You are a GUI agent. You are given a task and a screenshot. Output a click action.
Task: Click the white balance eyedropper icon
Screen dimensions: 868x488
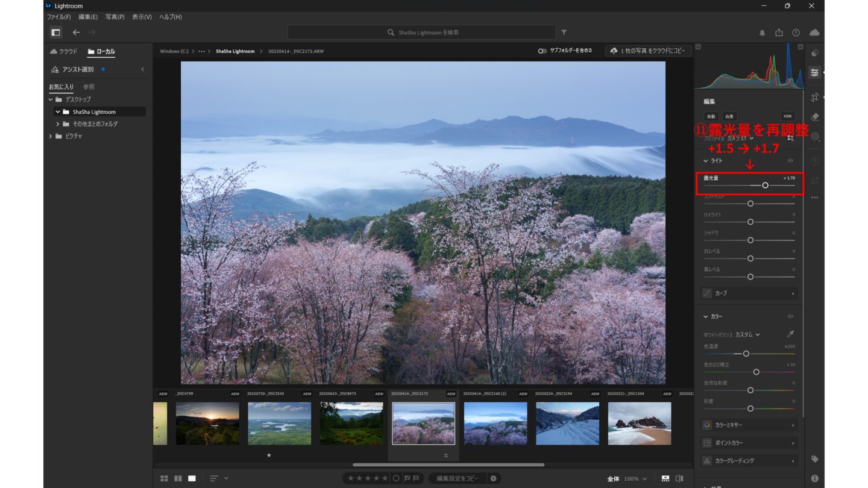click(x=790, y=334)
